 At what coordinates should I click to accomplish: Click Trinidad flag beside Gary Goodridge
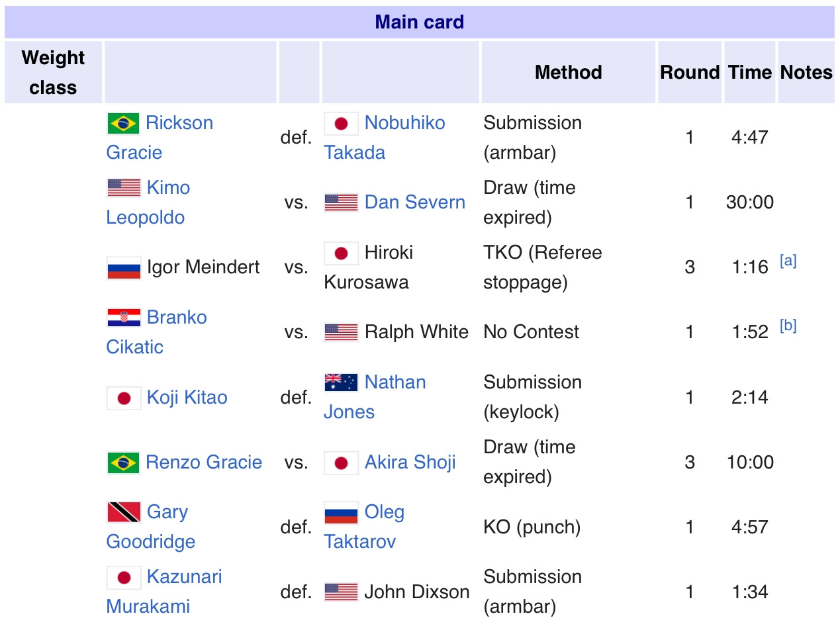tap(124, 513)
